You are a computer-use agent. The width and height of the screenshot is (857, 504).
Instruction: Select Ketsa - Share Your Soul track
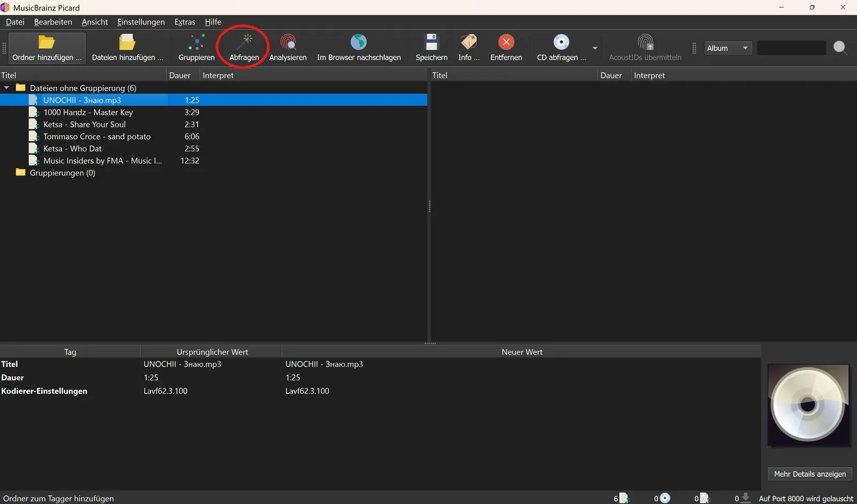pos(85,124)
